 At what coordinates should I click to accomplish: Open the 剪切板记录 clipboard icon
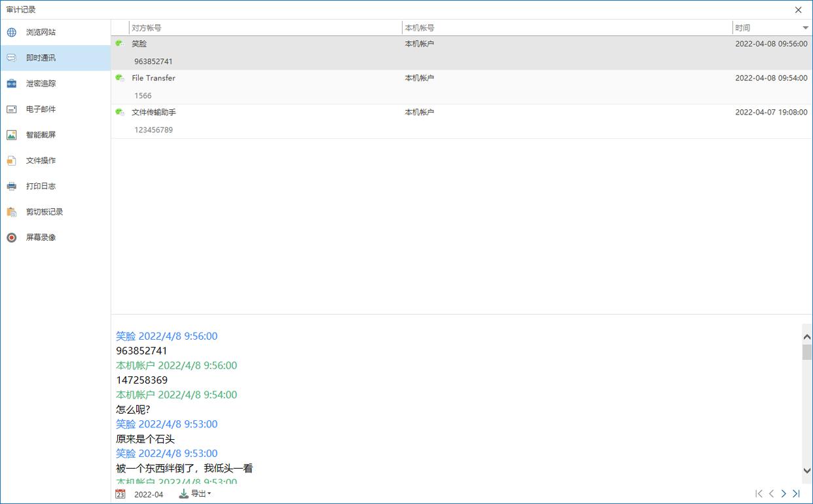click(12, 212)
